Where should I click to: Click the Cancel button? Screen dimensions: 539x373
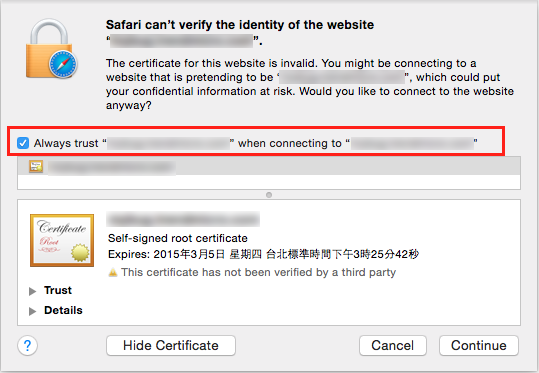[x=393, y=345]
